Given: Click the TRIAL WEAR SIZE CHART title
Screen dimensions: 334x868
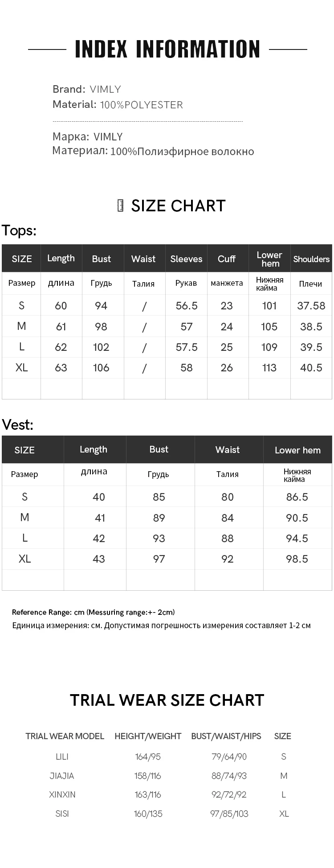Looking at the screenshot, I should (167, 700).
